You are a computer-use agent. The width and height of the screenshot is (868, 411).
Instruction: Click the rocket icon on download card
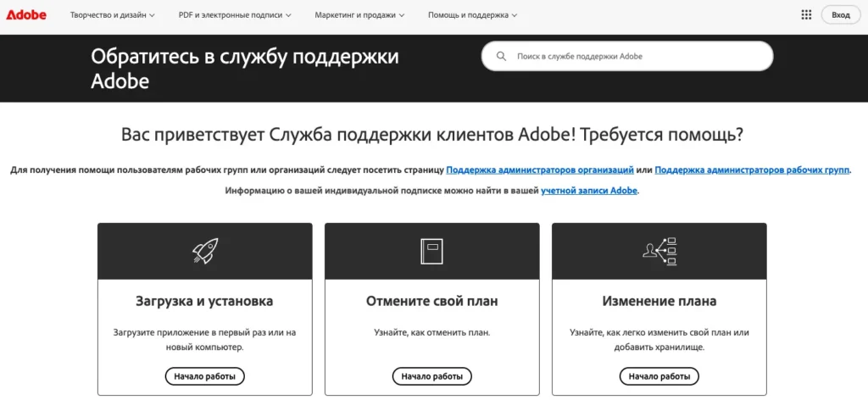pyautogui.click(x=204, y=251)
